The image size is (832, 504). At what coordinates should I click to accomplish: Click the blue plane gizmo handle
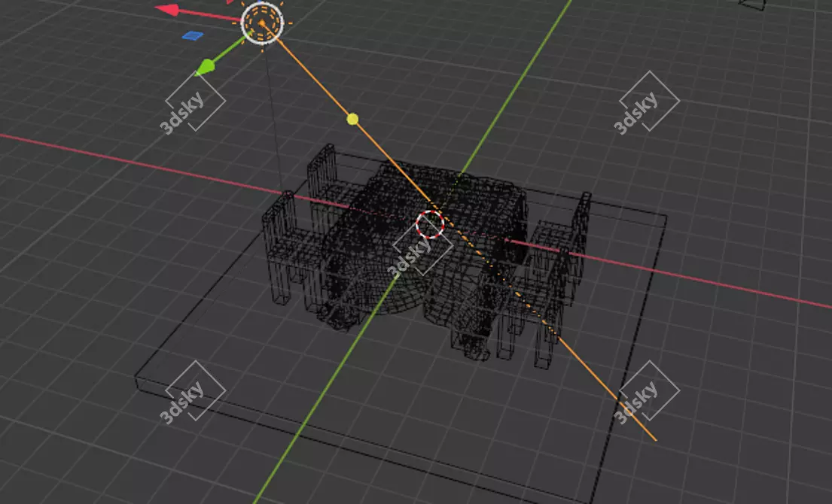point(193,35)
